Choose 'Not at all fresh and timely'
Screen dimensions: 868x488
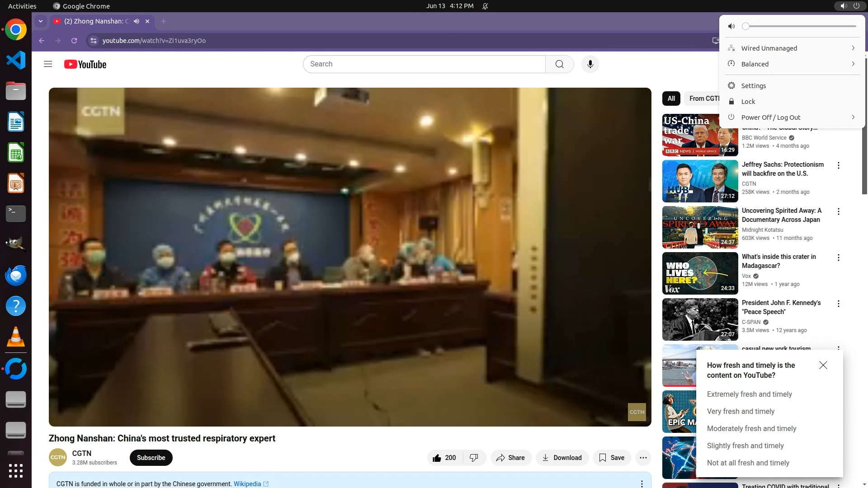(x=748, y=463)
